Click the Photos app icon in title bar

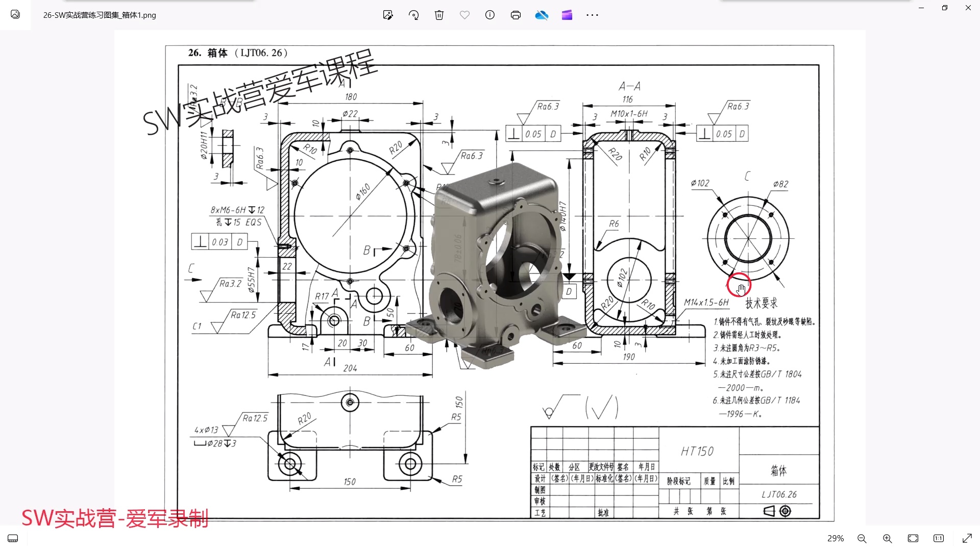click(x=15, y=14)
